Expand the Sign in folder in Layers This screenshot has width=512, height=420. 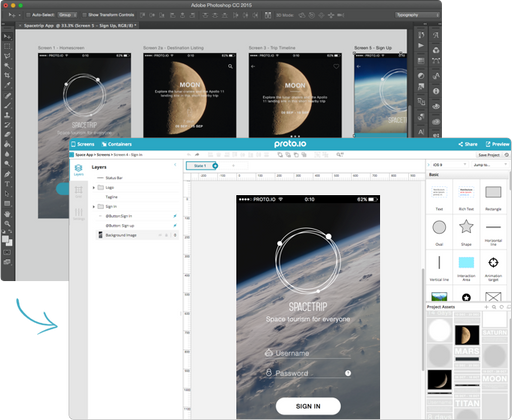click(94, 207)
